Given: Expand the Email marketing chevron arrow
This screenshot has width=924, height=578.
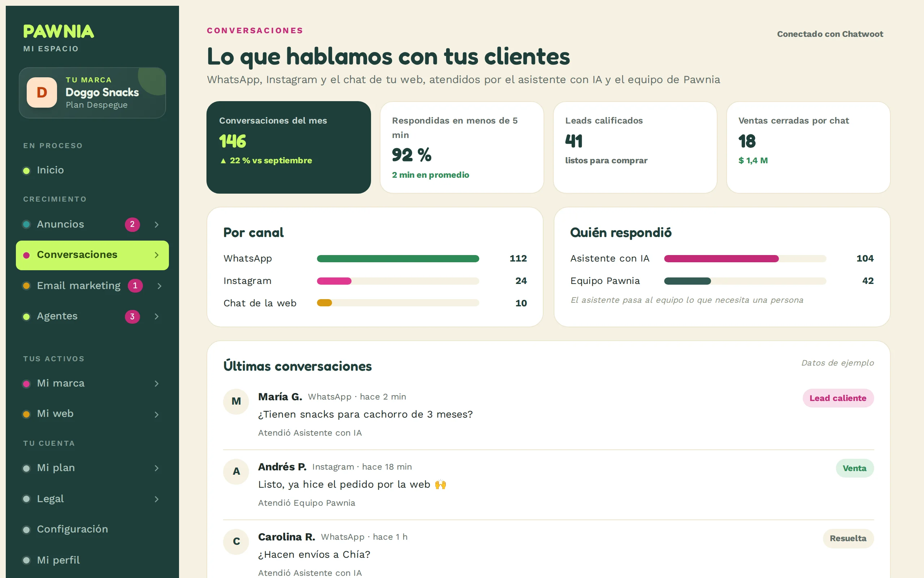Looking at the screenshot, I should click(x=160, y=286).
